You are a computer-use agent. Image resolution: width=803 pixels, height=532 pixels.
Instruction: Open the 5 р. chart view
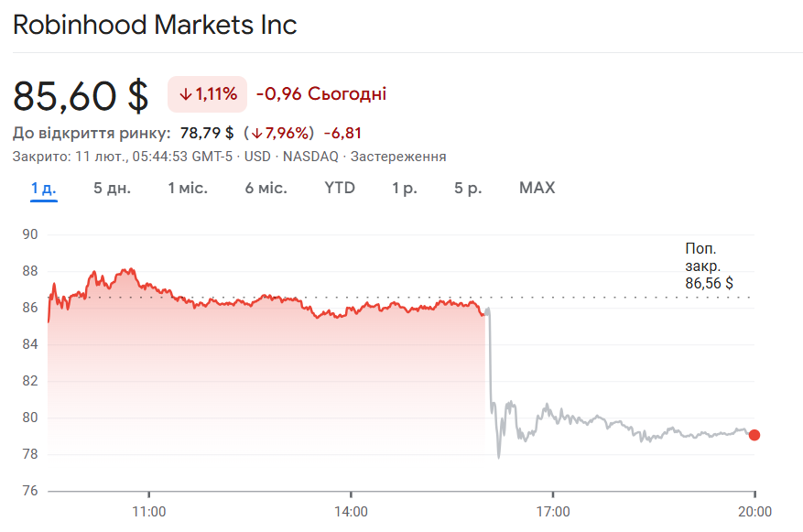pos(468,189)
